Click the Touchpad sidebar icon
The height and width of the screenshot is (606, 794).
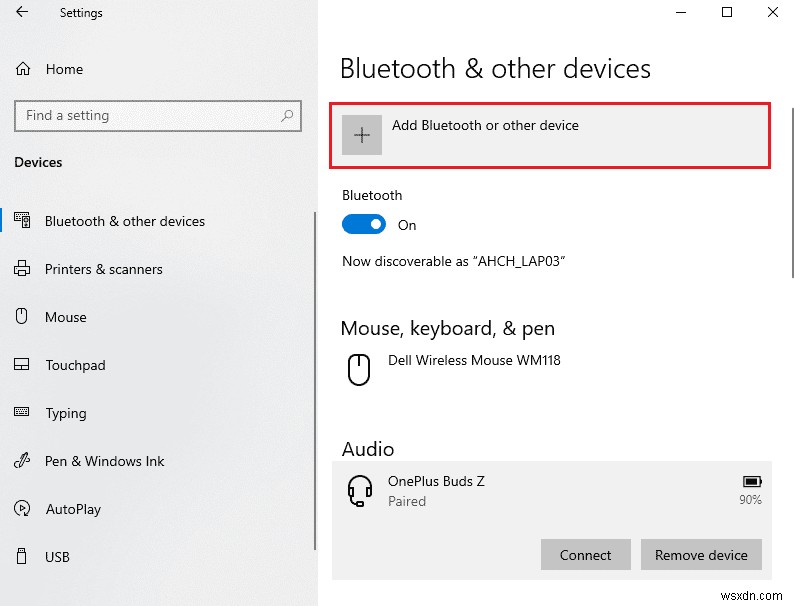23,365
